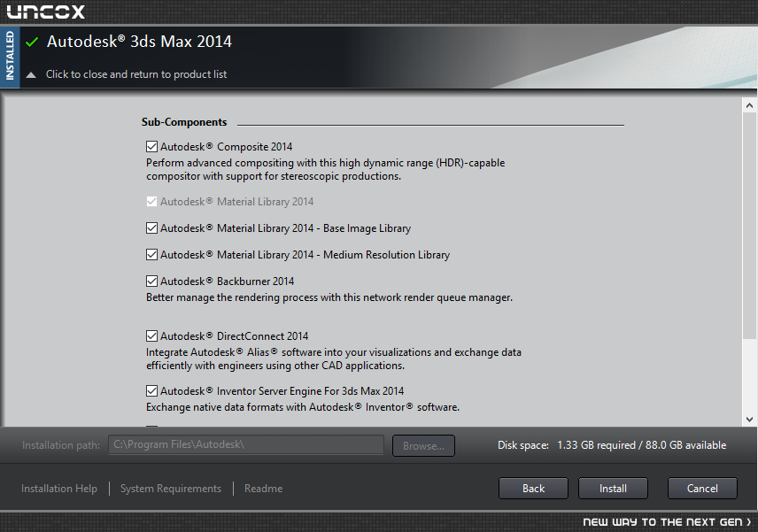Click the disk space required text

(612, 445)
